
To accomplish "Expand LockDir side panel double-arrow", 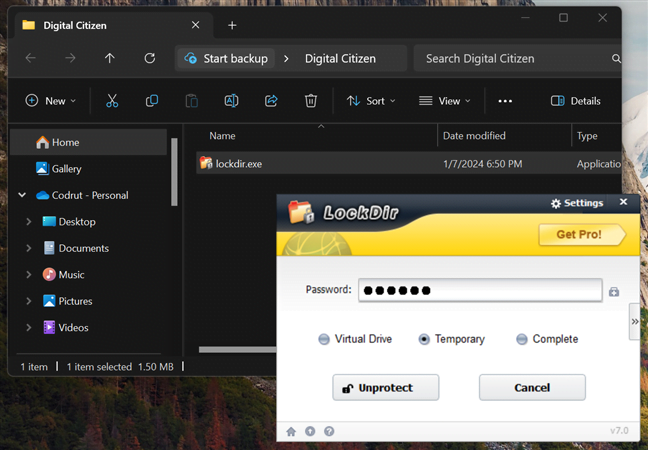I will click(634, 321).
